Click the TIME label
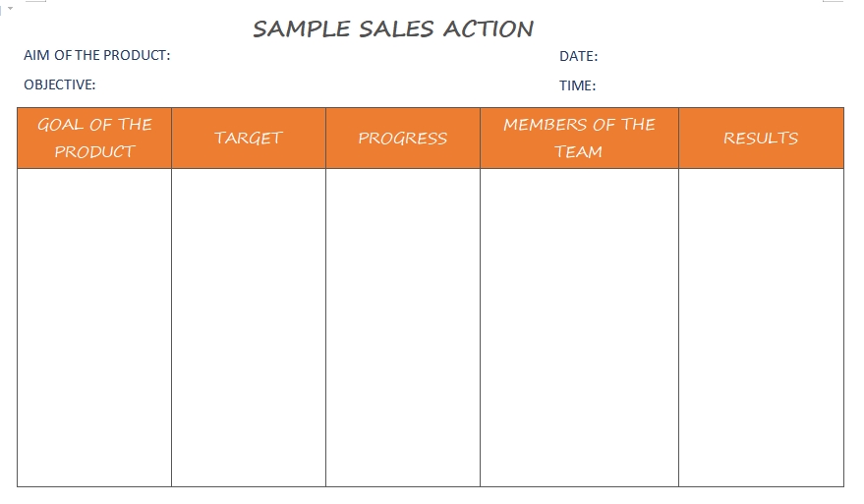 tap(577, 86)
